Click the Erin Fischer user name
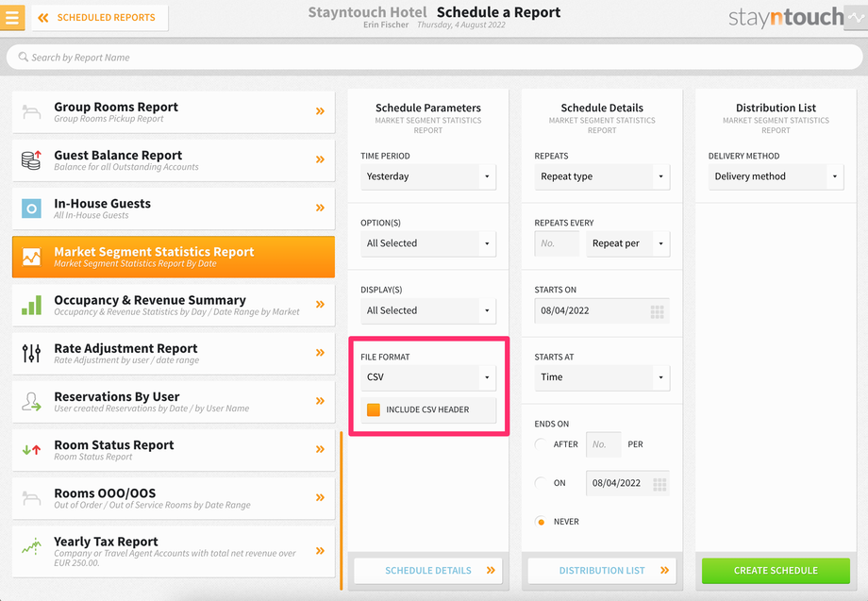 (x=386, y=25)
